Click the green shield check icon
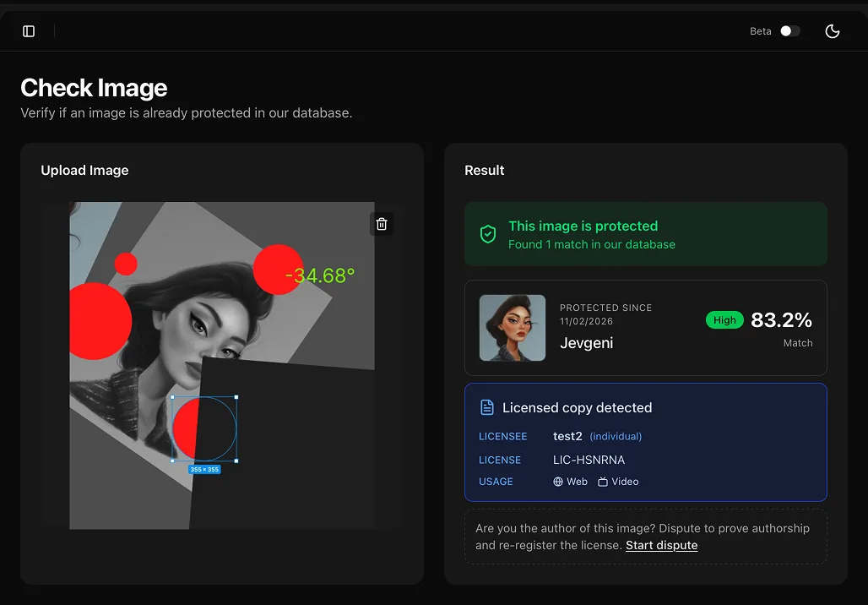The image size is (868, 605). tap(488, 234)
